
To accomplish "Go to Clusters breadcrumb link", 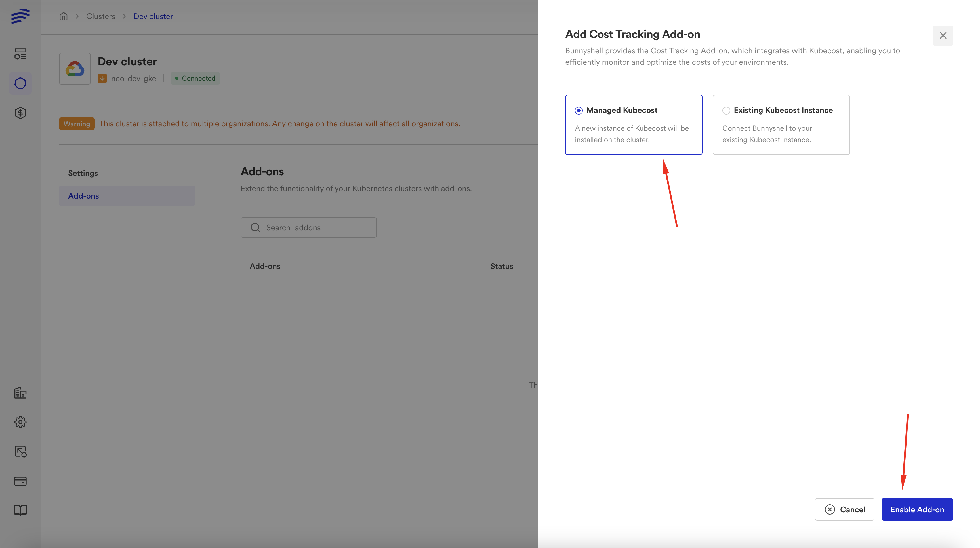I will pos(100,16).
